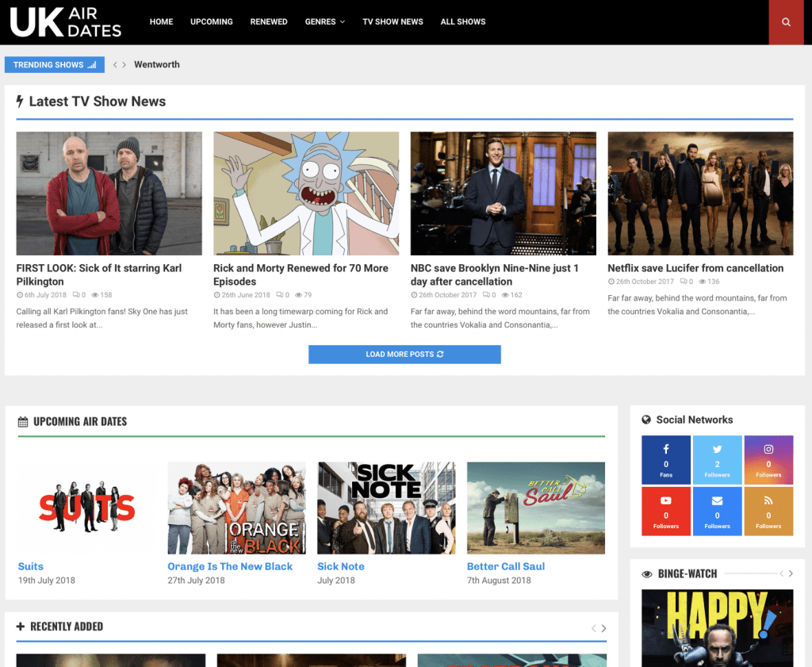Click the email envelope followers tile
The width and height of the screenshot is (812, 667).
pos(717,512)
